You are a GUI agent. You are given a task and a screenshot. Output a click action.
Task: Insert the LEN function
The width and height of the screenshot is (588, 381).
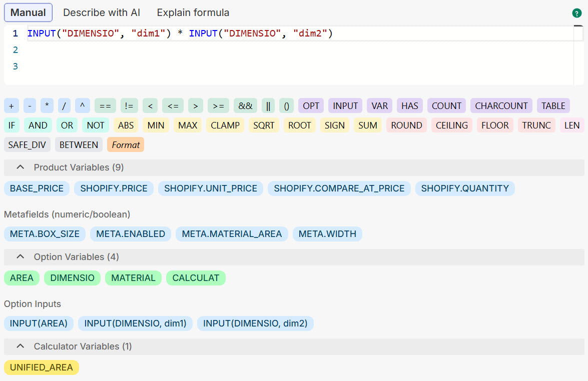(x=572, y=125)
